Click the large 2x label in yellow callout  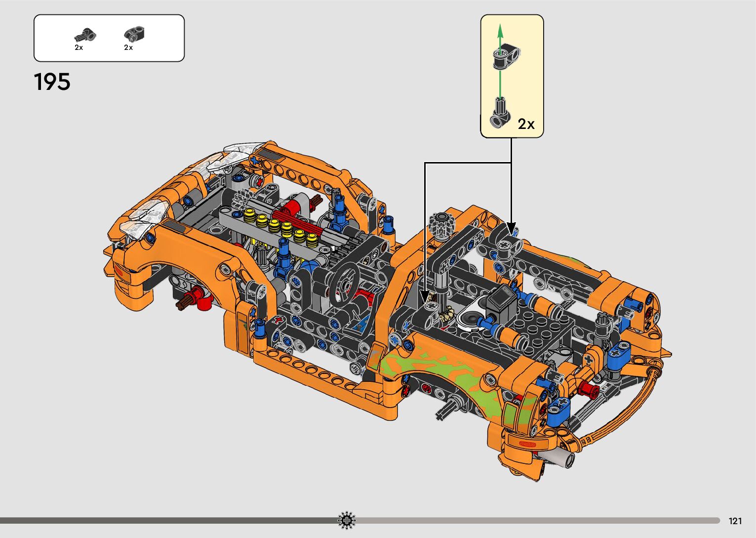pos(526,124)
